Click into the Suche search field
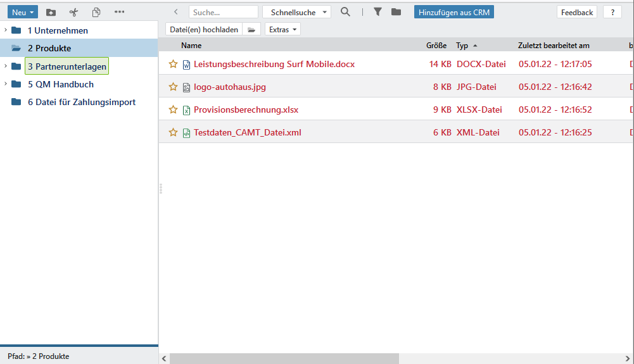Viewport: 634px width, 364px height. click(223, 12)
